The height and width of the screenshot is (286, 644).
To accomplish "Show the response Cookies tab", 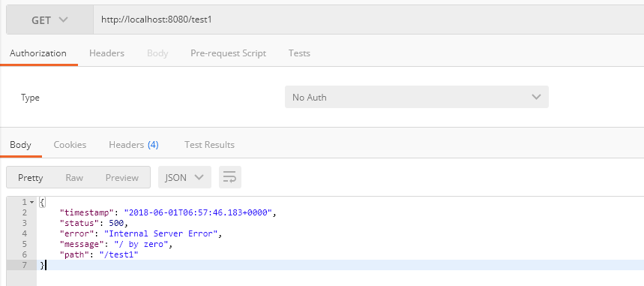I will [x=70, y=145].
